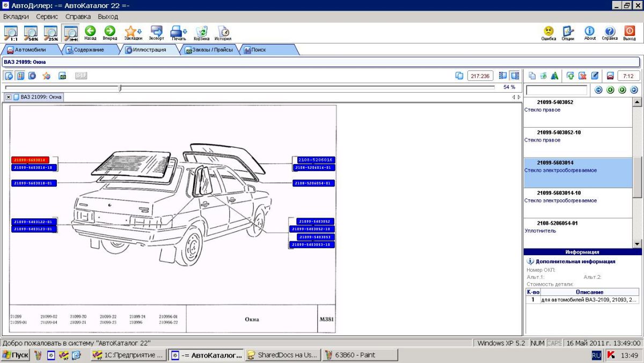Image resolution: width=644 pixels, height=363 pixels.
Task: Click the Вперед (Forward) arrow icon
Action: [x=109, y=31]
